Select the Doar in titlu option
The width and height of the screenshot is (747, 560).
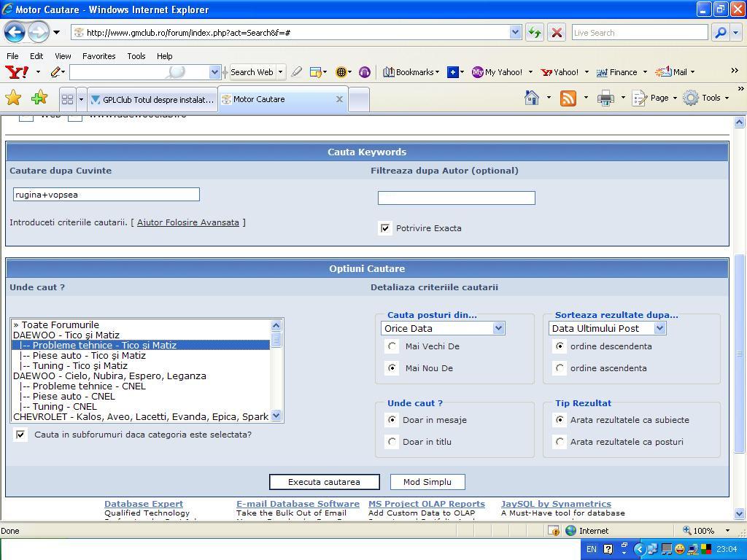[x=392, y=442]
